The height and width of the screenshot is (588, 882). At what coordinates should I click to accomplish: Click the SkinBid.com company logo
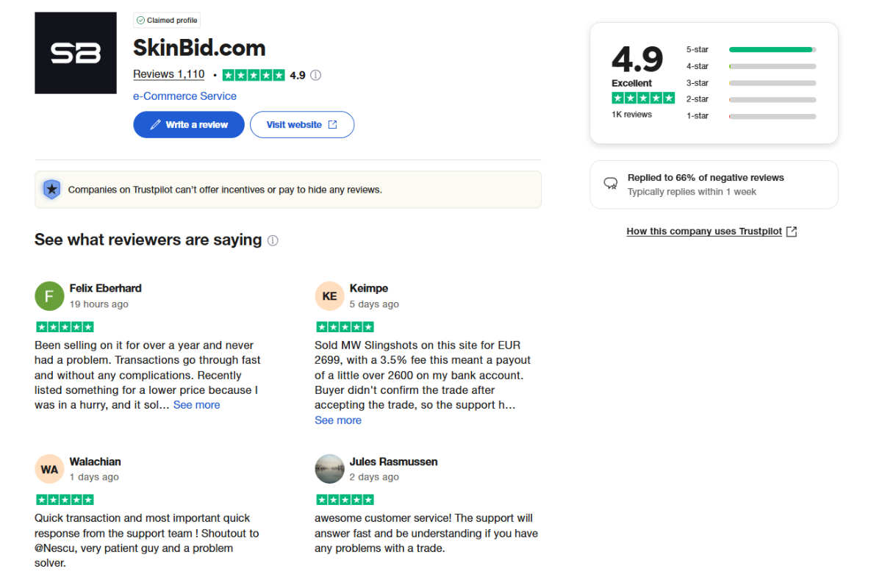[75, 52]
